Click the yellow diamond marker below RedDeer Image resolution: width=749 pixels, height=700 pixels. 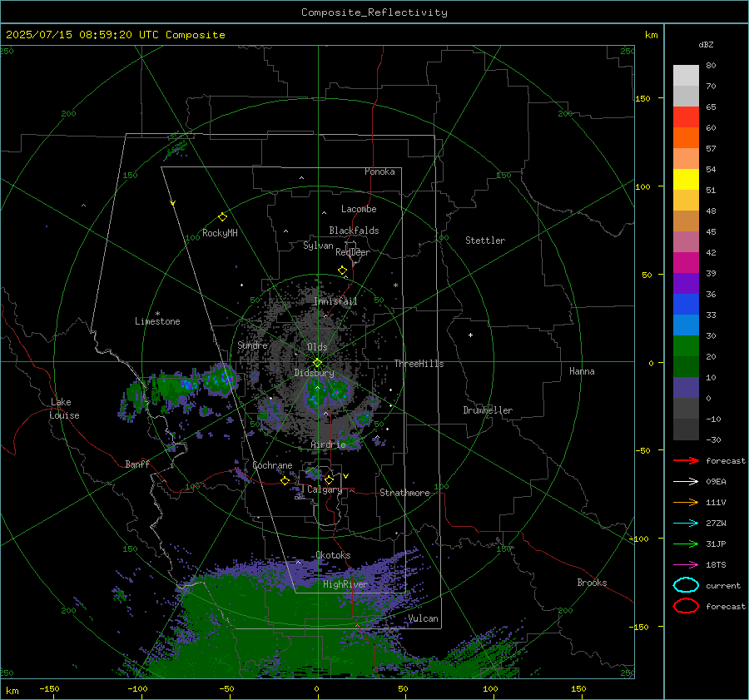coord(342,271)
